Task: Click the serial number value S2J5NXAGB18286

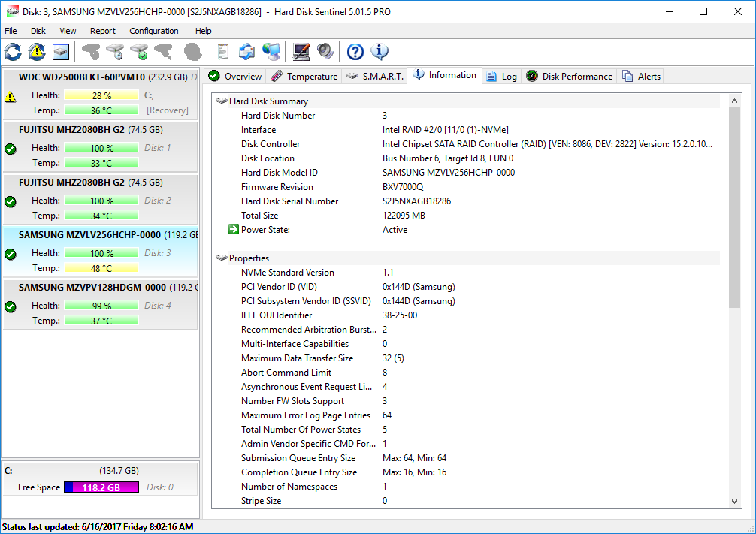Action: [x=416, y=201]
